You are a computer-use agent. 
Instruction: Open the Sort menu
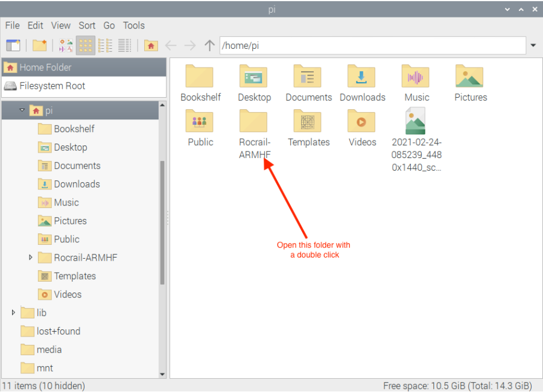pyautogui.click(x=87, y=25)
